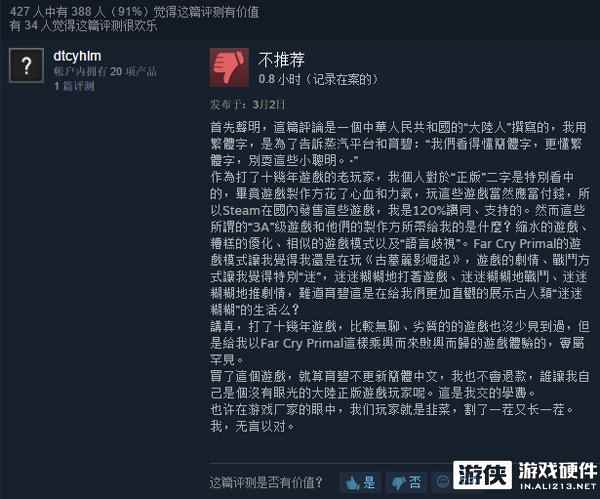Image resolution: width=600 pixels, height=499 pixels.
Task: Mark review as funny with smiley icon
Action: tap(443, 481)
